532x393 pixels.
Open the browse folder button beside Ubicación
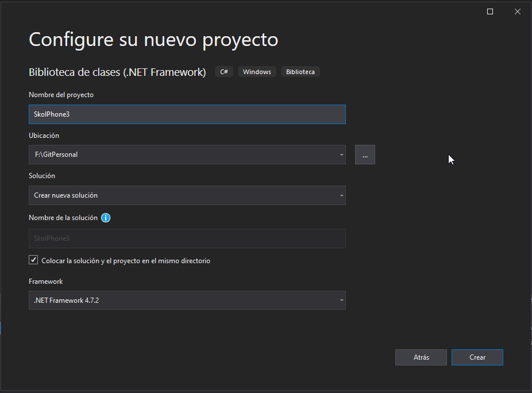pos(365,155)
